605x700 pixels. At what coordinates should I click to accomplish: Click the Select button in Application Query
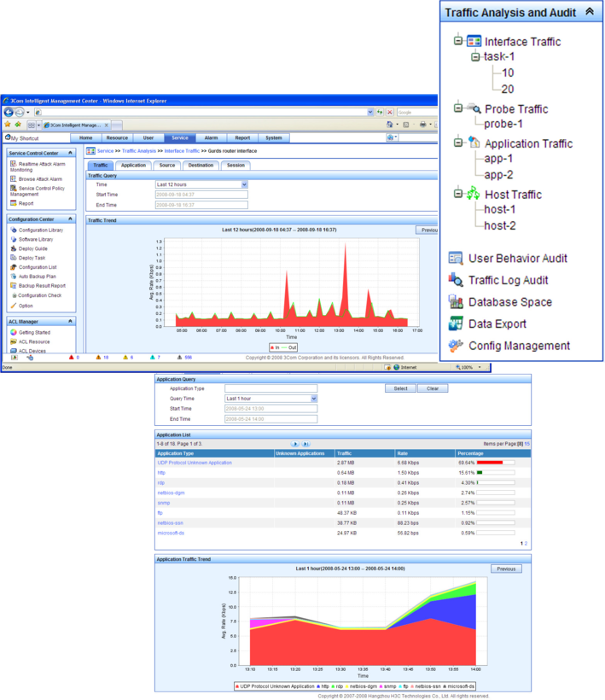click(x=401, y=388)
